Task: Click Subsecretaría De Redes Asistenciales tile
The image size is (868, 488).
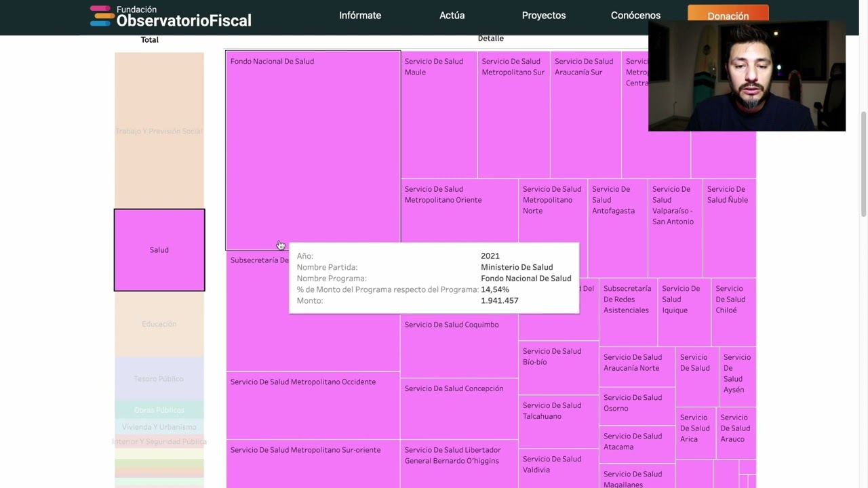Action: click(x=628, y=312)
